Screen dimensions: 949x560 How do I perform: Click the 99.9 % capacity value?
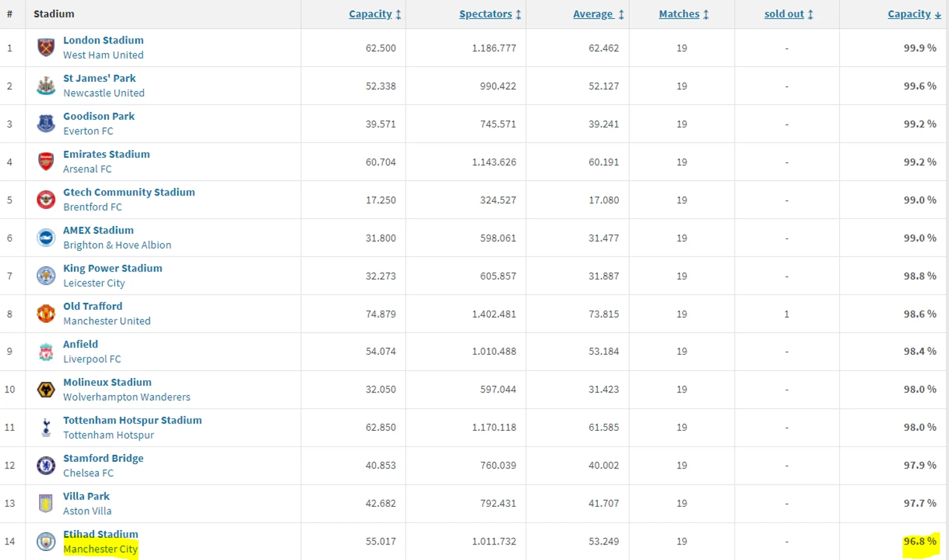[x=920, y=47]
